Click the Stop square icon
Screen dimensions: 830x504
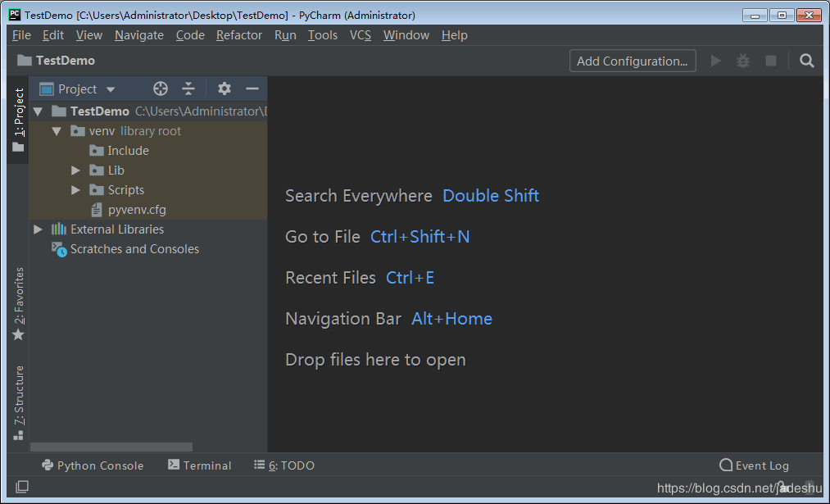770,61
